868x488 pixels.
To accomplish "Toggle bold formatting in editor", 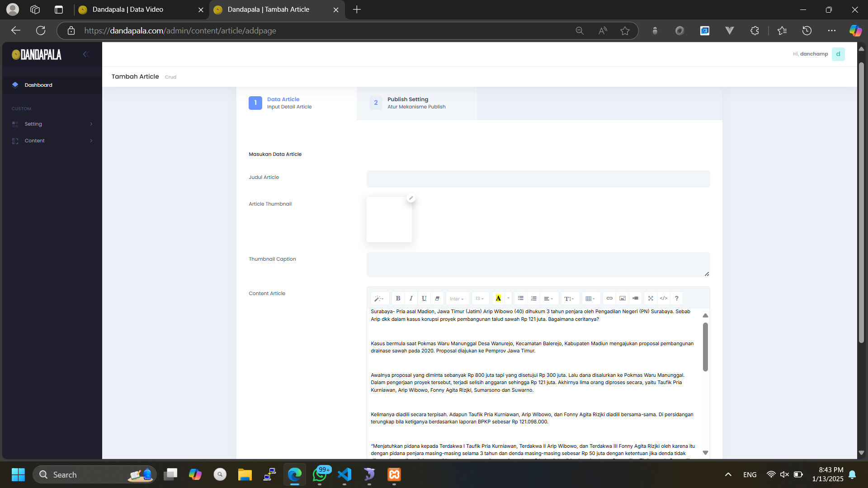I will [x=398, y=299].
